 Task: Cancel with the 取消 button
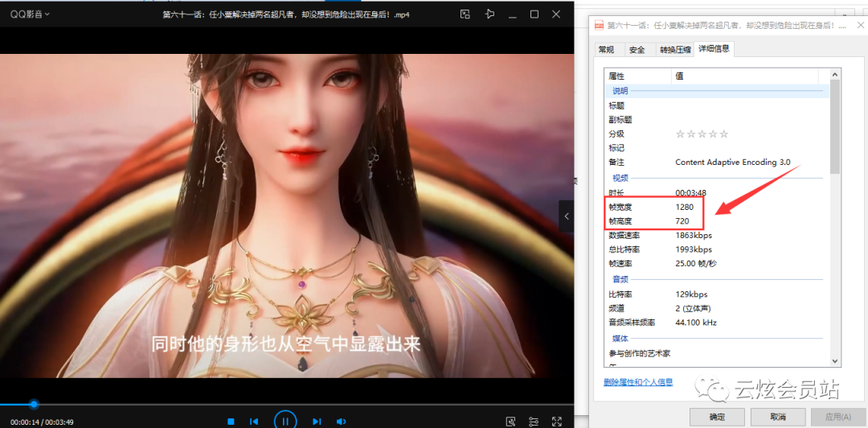[x=777, y=417]
